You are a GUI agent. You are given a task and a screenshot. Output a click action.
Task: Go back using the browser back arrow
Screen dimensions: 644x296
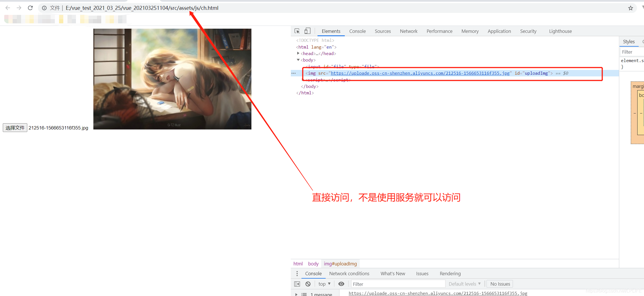click(8, 8)
